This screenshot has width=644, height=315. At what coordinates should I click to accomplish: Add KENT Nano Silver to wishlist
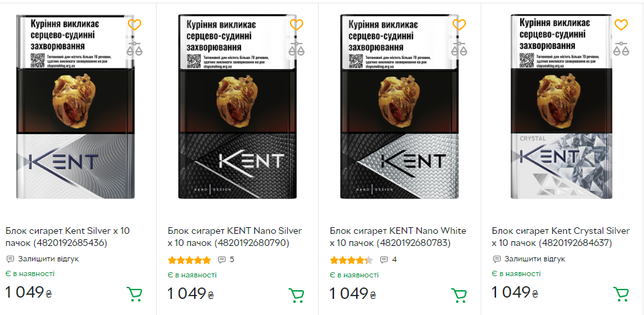[x=297, y=25]
